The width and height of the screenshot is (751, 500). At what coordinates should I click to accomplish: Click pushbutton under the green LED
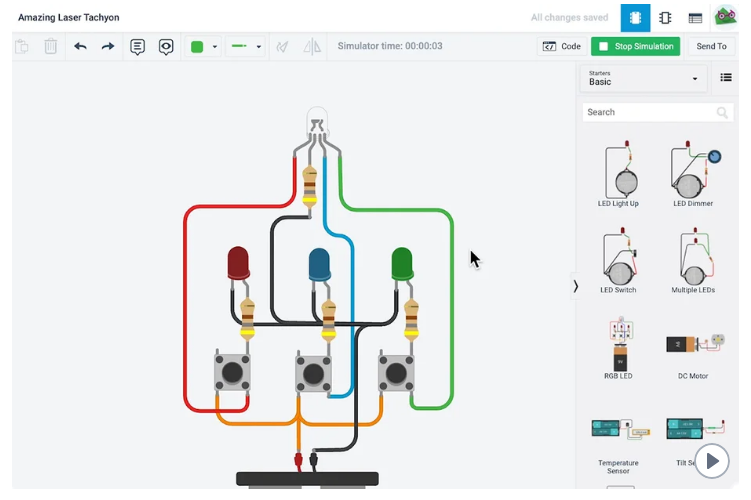tap(396, 373)
